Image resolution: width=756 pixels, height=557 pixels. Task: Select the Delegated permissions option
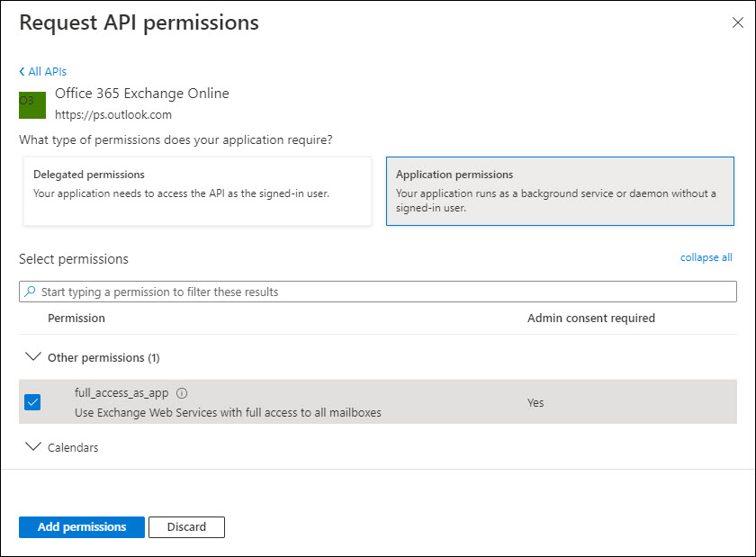(x=197, y=191)
